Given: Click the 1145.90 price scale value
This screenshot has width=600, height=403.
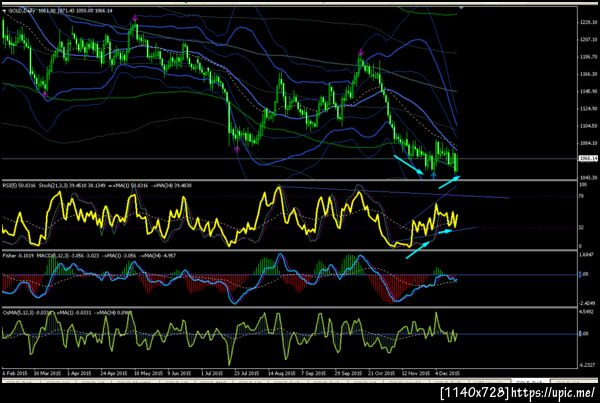Looking at the screenshot, I should pos(589,91).
